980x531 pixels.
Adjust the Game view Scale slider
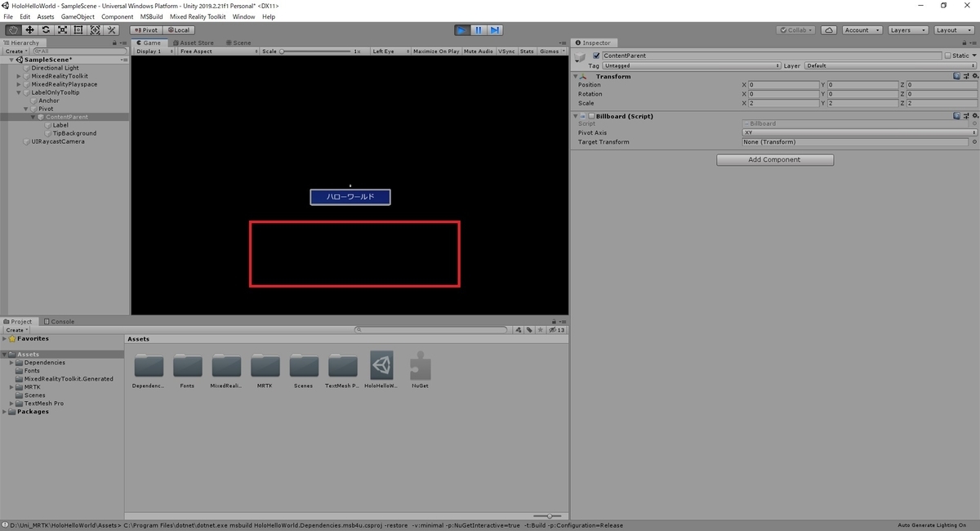(x=315, y=51)
